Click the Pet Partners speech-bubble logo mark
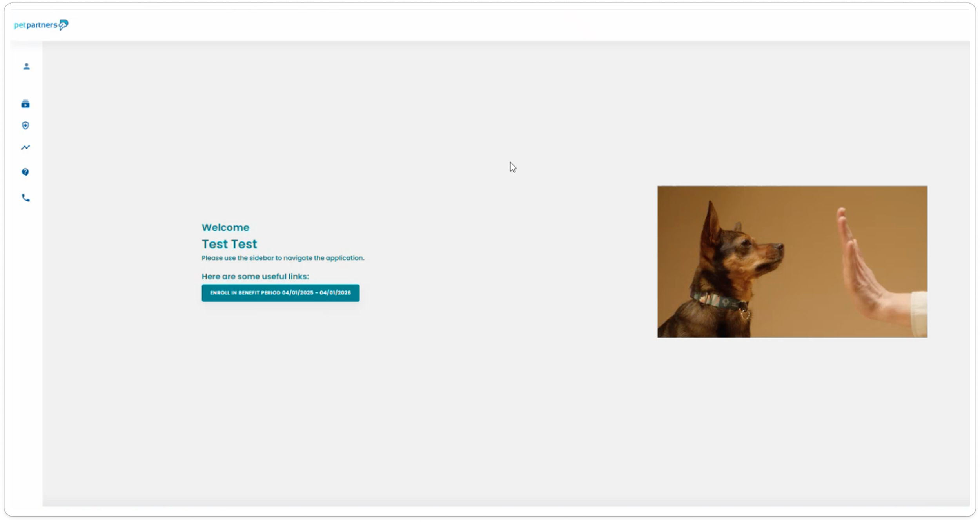The height and width of the screenshot is (522, 980). click(x=64, y=25)
